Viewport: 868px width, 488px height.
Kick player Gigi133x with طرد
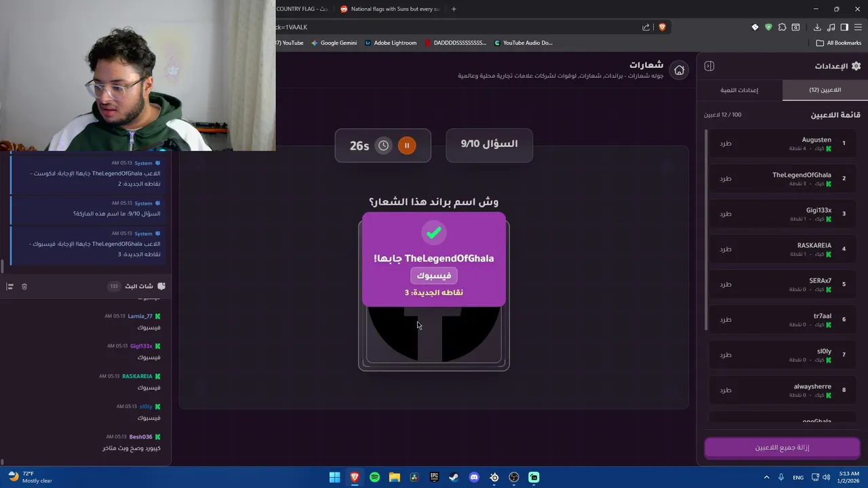[726, 213]
